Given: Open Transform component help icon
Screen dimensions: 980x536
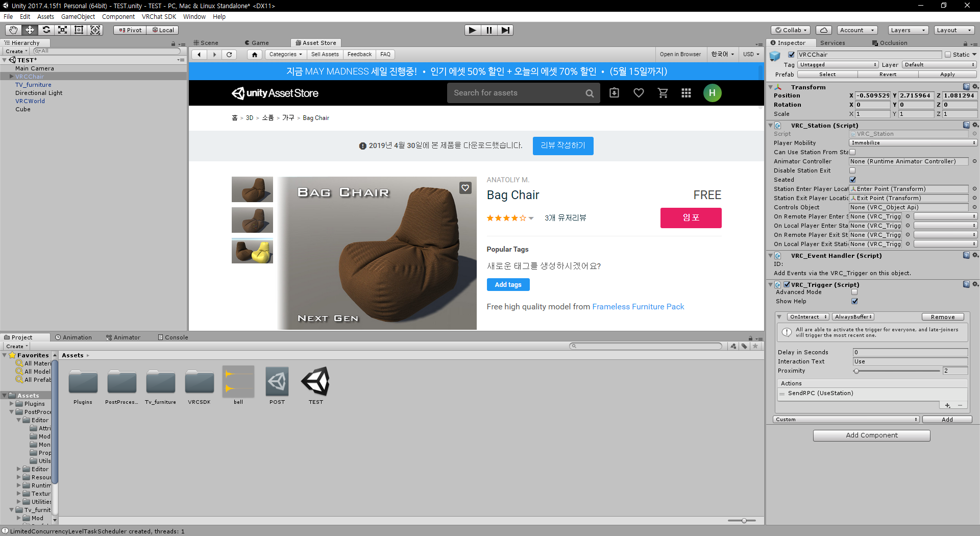Looking at the screenshot, I should coord(966,87).
